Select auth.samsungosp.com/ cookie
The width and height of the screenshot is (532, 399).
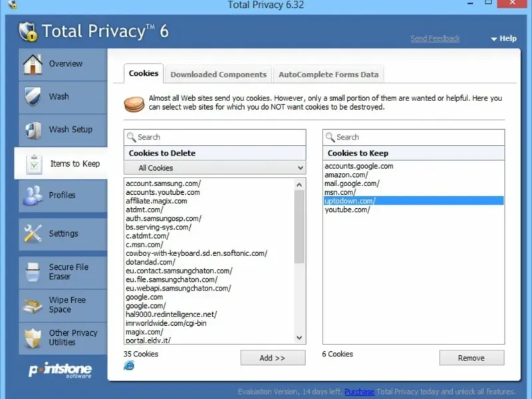coord(164,219)
